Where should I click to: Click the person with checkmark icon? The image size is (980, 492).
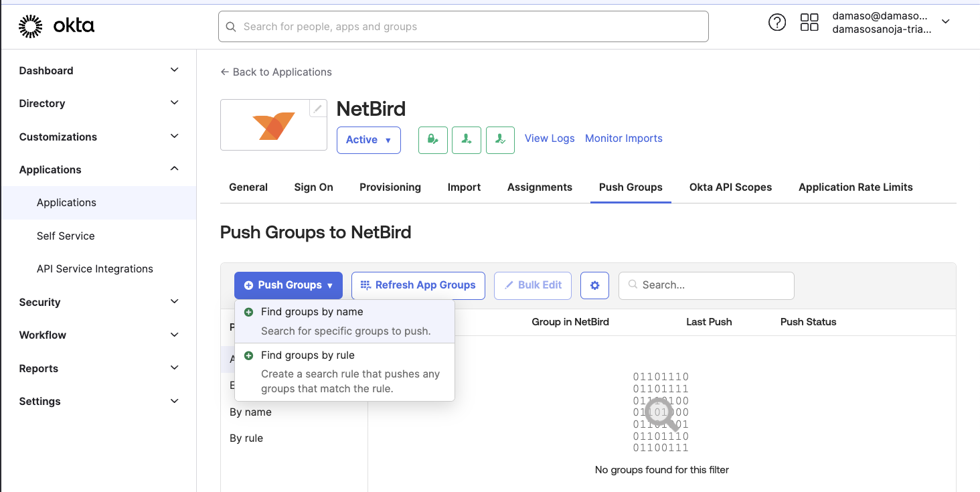[x=500, y=140]
